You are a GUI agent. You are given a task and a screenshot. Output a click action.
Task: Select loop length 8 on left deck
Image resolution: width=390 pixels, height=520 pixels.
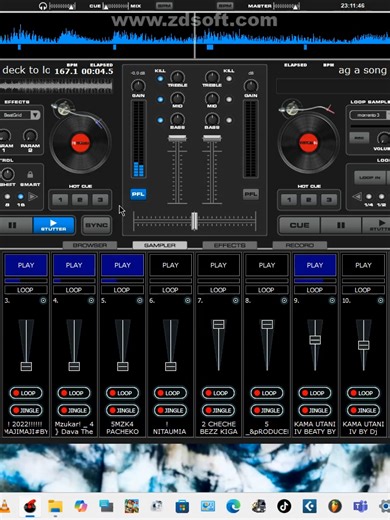pos(7,197)
